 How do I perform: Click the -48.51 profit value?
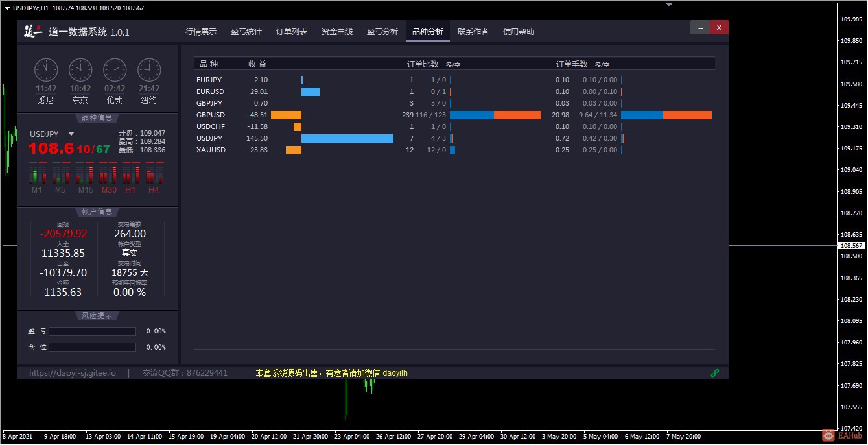click(257, 115)
